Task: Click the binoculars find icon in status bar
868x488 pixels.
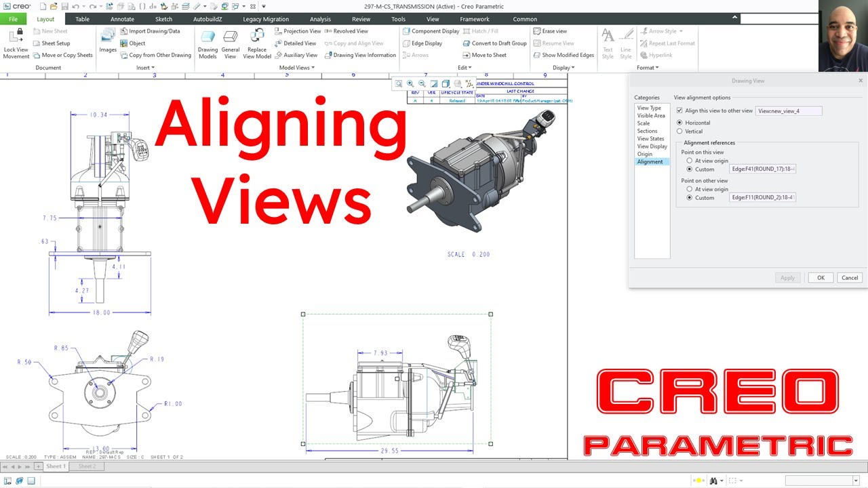Action: point(713,481)
